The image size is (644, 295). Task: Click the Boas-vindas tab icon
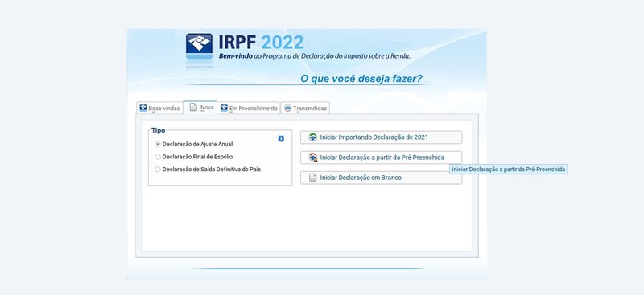(x=143, y=108)
